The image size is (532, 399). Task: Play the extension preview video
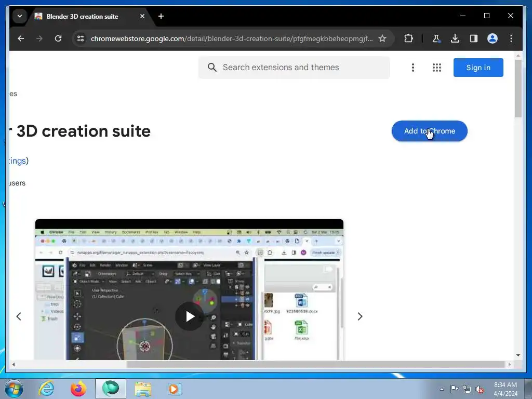click(189, 316)
